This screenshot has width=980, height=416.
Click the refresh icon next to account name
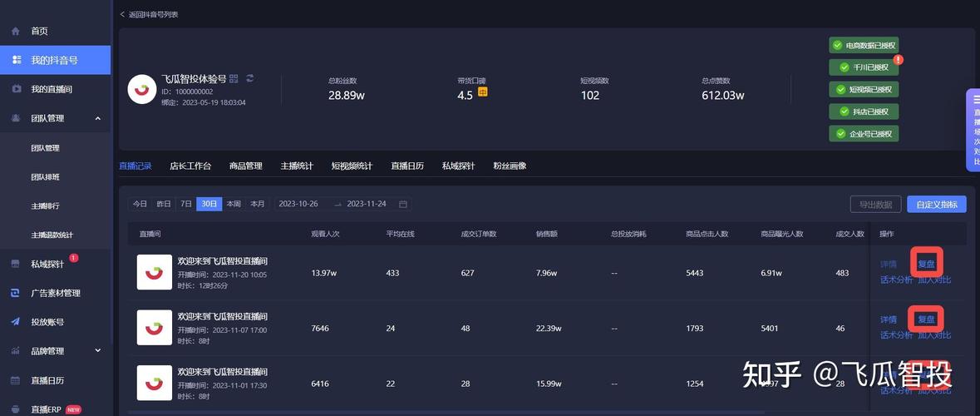pos(249,78)
